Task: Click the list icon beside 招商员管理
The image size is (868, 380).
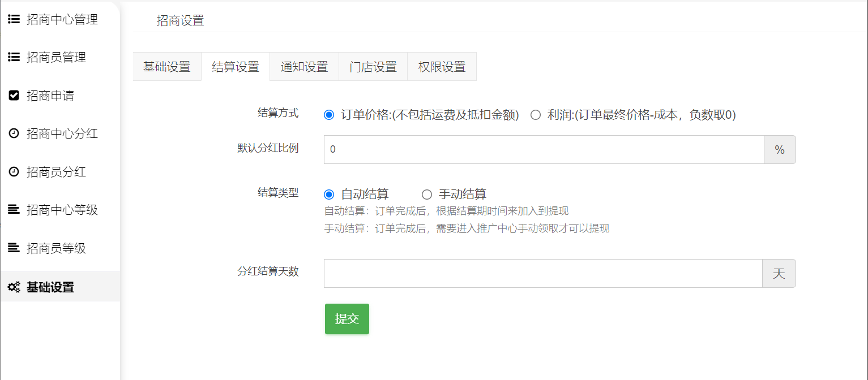Action: tap(14, 57)
